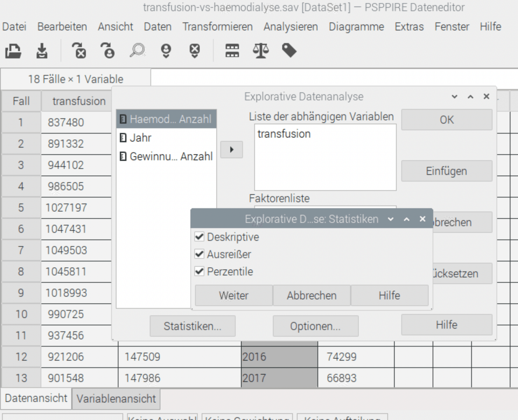Select Jahr in the variable list
The width and height of the screenshot is (518, 420).
pos(141,138)
